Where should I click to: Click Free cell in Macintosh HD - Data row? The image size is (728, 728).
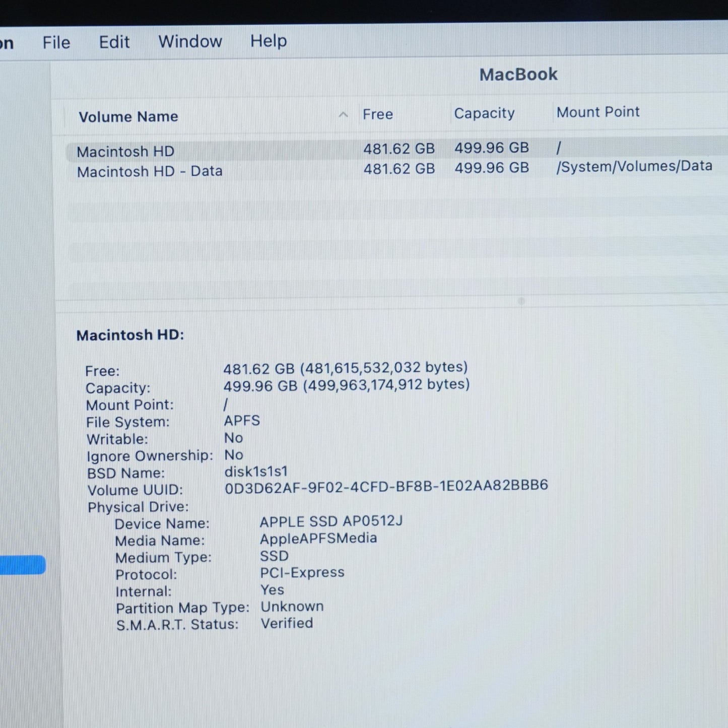pos(399,169)
